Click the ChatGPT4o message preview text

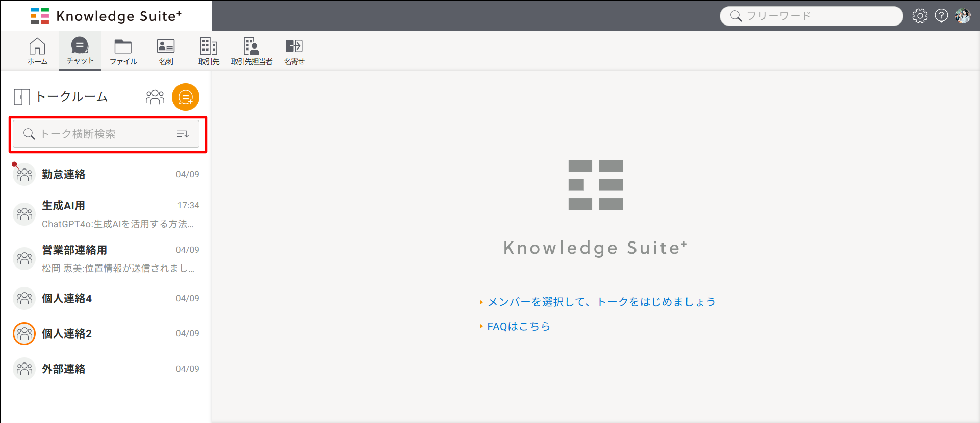(x=118, y=224)
